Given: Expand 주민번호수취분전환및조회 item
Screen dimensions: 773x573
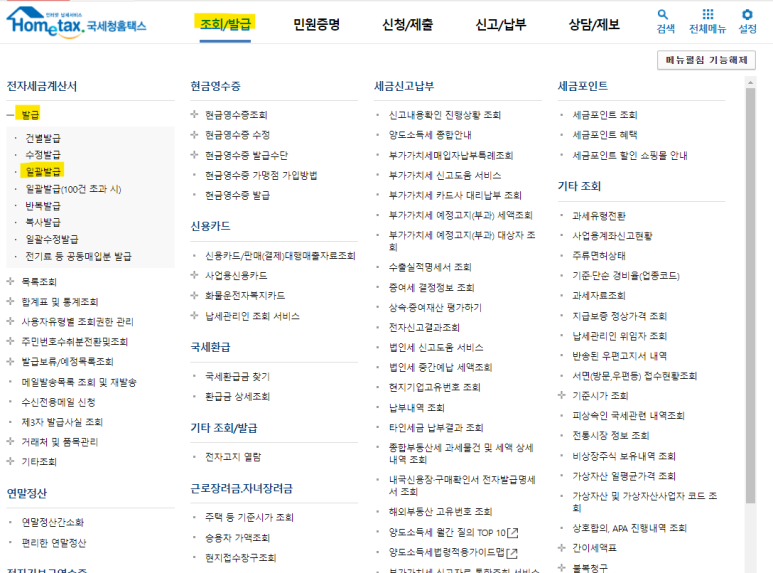Looking at the screenshot, I should [x=10, y=341].
